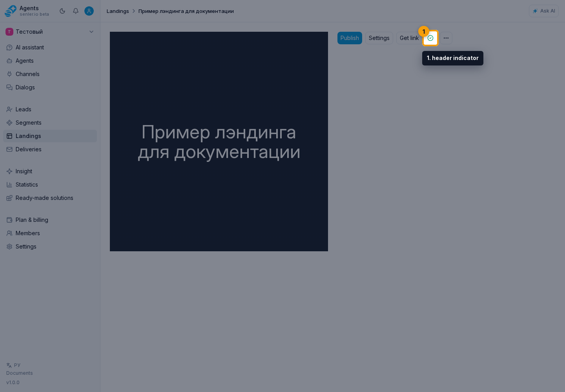The image size is (565, 392).
Task: View Statistics page
Action: click(50, 185)
